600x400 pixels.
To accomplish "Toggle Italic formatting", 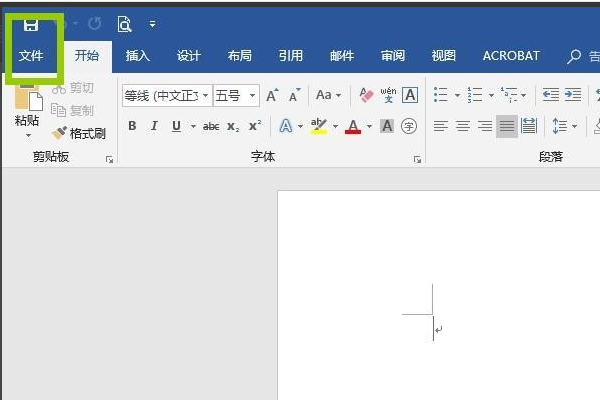I will point(154,126).
